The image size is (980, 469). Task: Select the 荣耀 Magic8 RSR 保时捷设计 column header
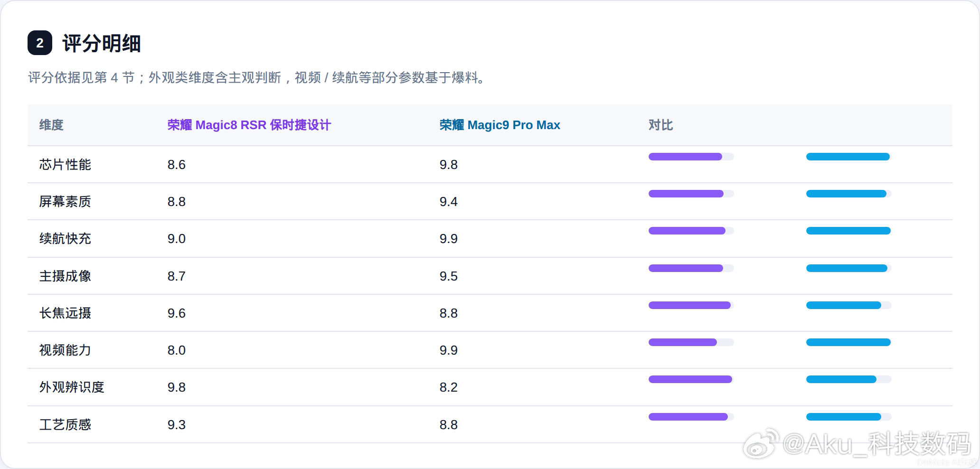pos(249,125)
